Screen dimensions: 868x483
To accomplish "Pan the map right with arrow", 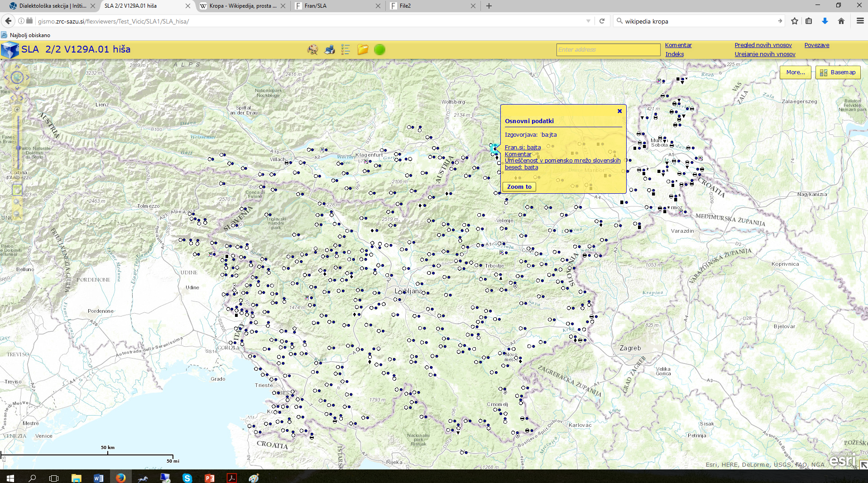I will [28, 77].
